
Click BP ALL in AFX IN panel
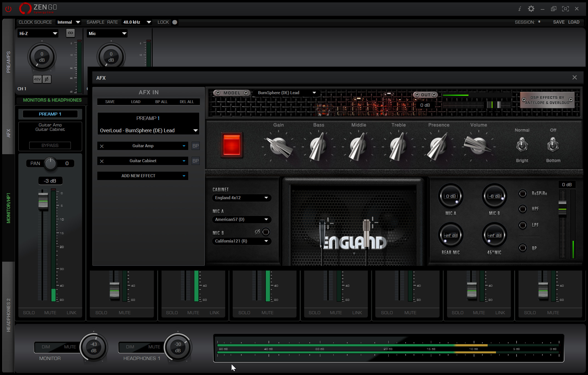pyautogui.click(x=161, y=102)
